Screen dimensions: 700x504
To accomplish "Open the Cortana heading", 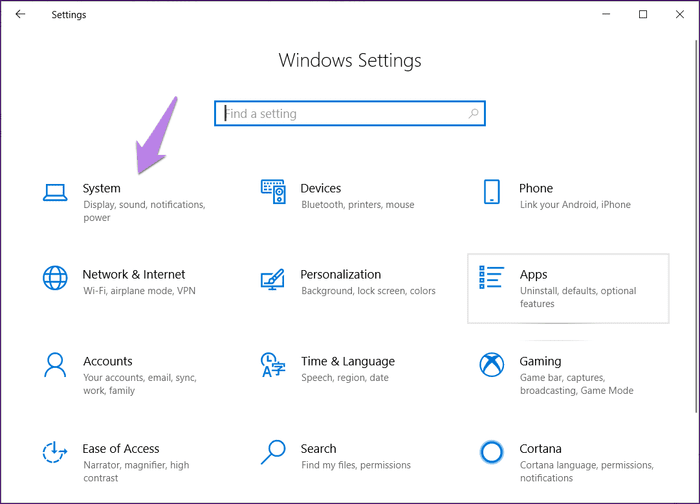I will [x=540, y=449].
